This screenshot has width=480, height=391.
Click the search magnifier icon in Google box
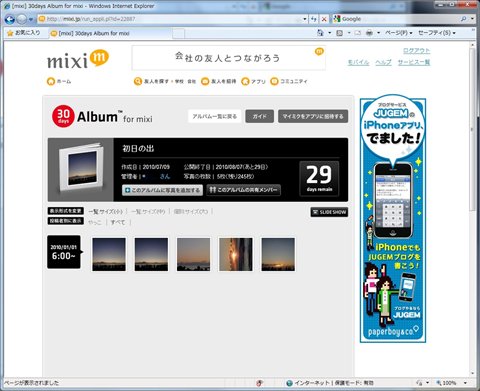pos(463,19)
